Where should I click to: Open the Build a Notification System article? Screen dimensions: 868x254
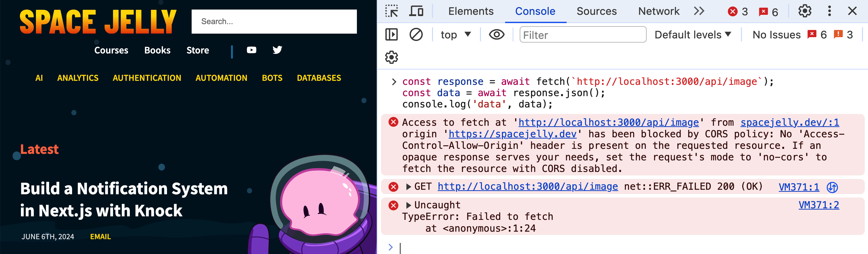[124, 200]
